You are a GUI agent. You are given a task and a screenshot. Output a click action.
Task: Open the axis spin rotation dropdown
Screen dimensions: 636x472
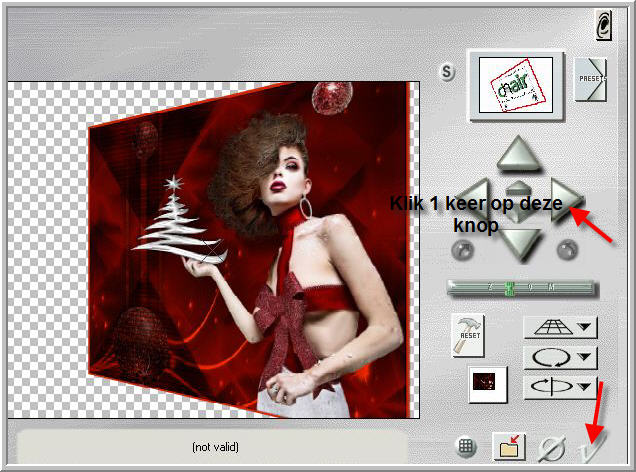pos(560,386)
